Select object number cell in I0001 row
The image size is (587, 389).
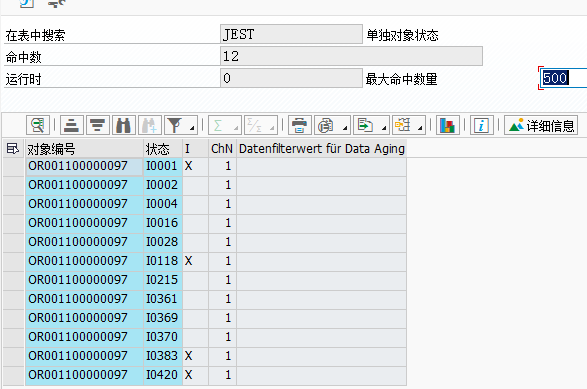click(x=84, y=166)
